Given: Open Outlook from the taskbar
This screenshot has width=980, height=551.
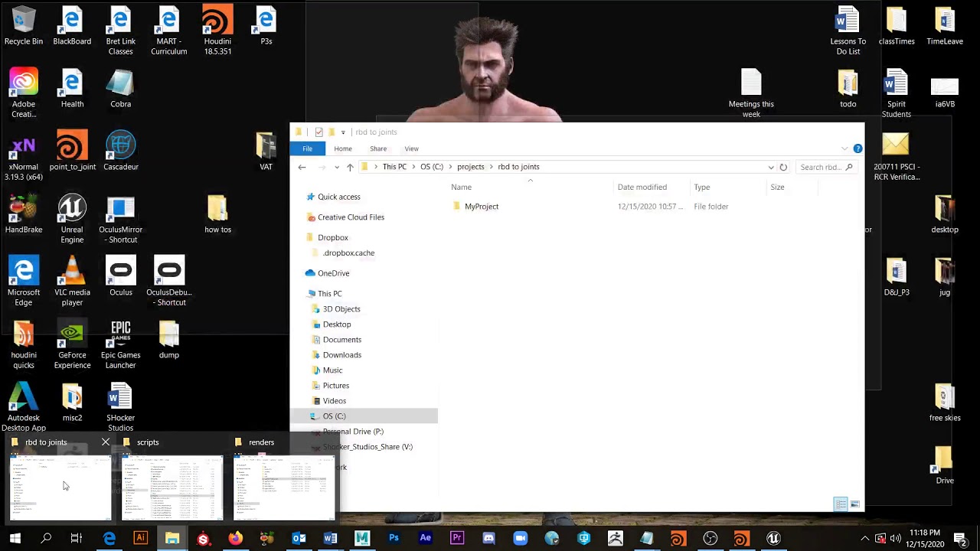Looking at the screenshot, I should [x=299, y=539].
